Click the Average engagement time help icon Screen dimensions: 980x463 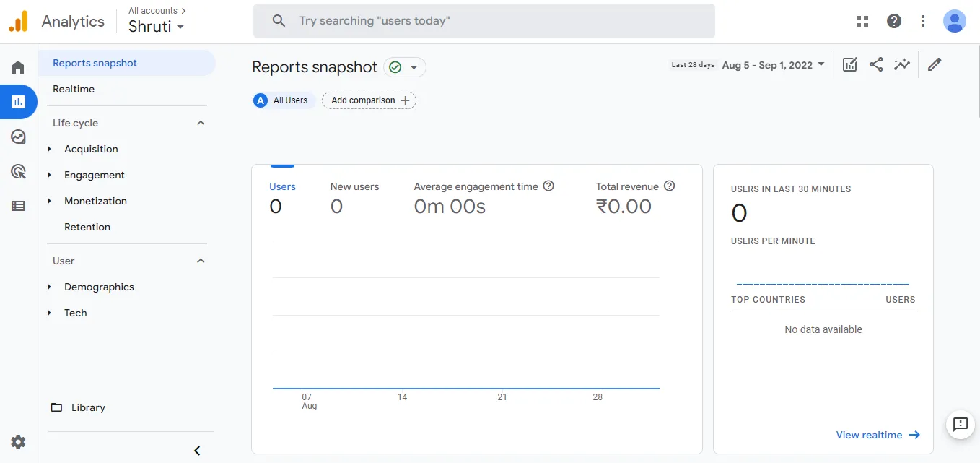[548, 186]
